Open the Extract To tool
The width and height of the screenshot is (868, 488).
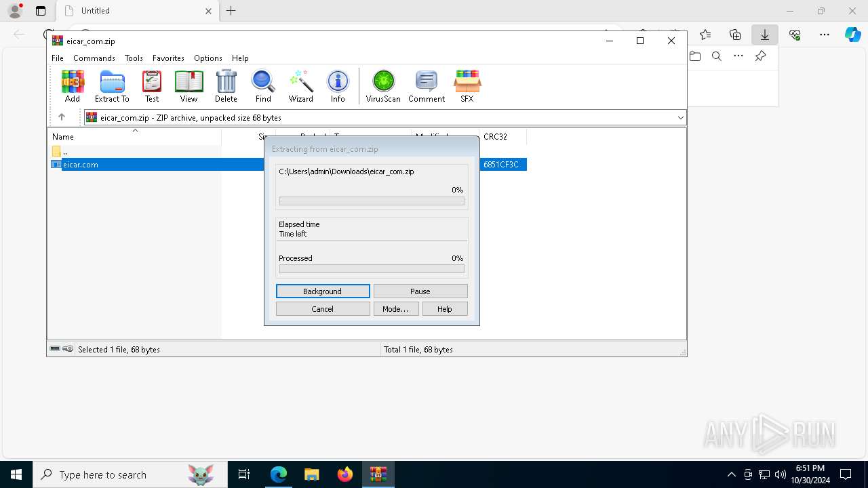click(112, 86)
